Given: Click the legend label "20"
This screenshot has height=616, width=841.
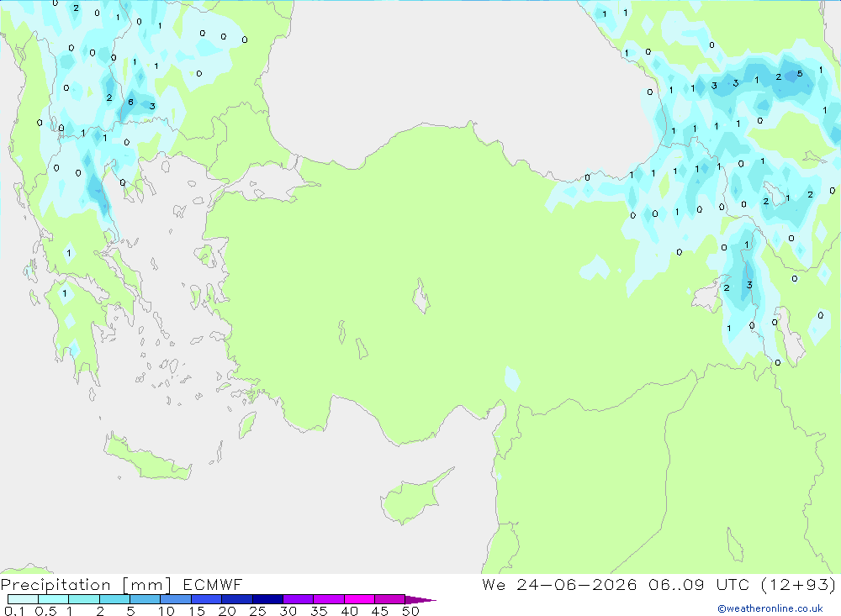Looking at the screenshot, I should point(227,611).
